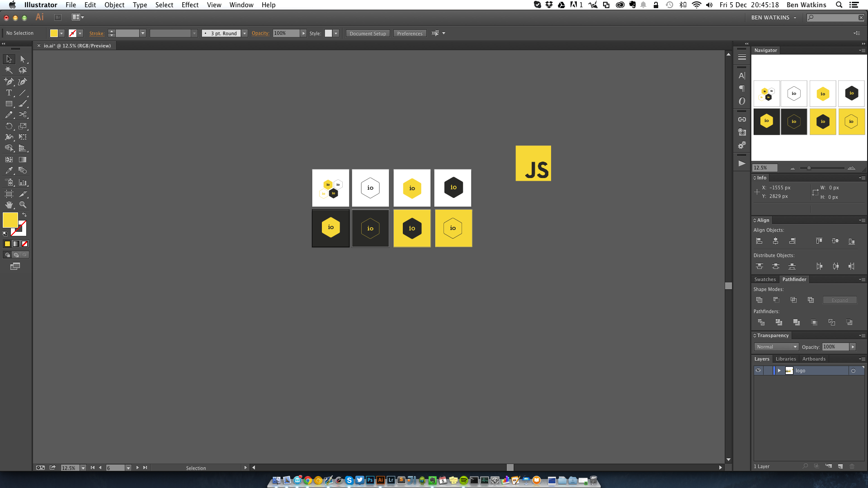Create new layer in Layers panel
Image resolution: width=868 pixels, height=488 pixels.
coord(840,466)
